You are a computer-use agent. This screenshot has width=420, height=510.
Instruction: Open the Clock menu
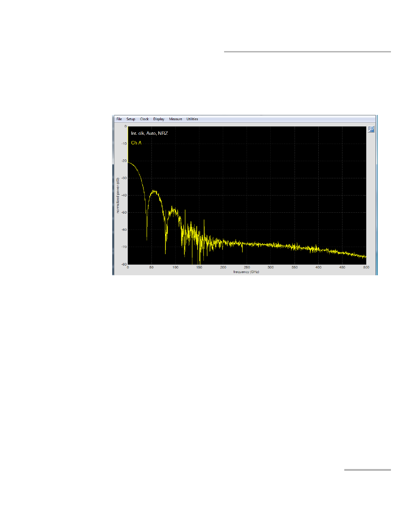144,119
